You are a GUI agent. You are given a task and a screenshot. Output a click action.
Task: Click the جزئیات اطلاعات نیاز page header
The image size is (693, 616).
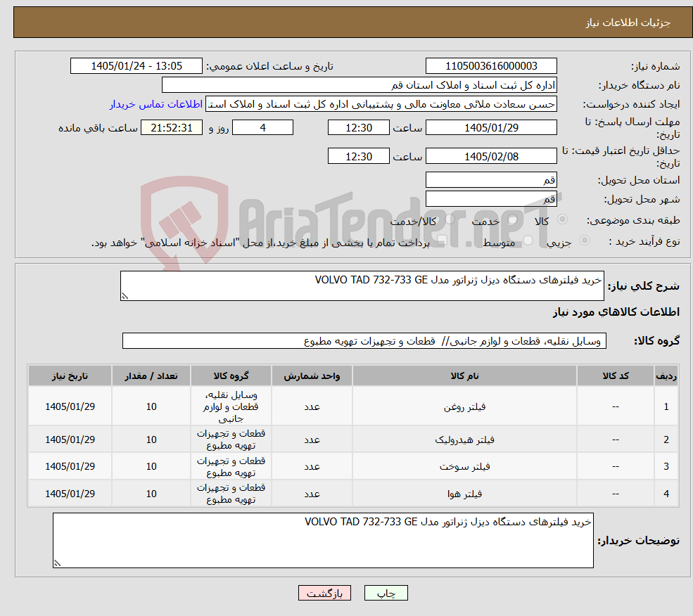(628, 23)
